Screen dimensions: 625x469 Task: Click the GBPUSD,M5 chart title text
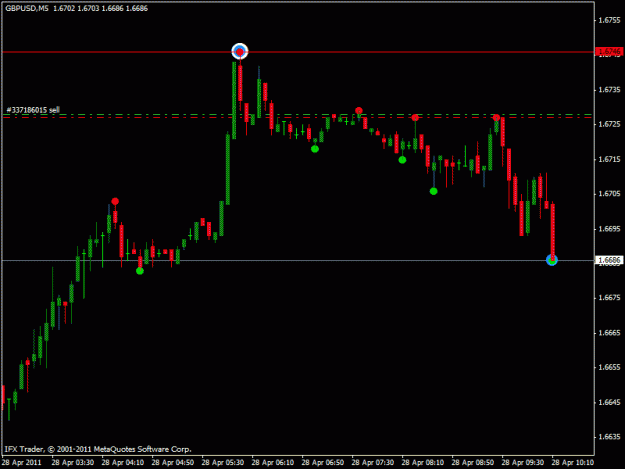(27, 8)
